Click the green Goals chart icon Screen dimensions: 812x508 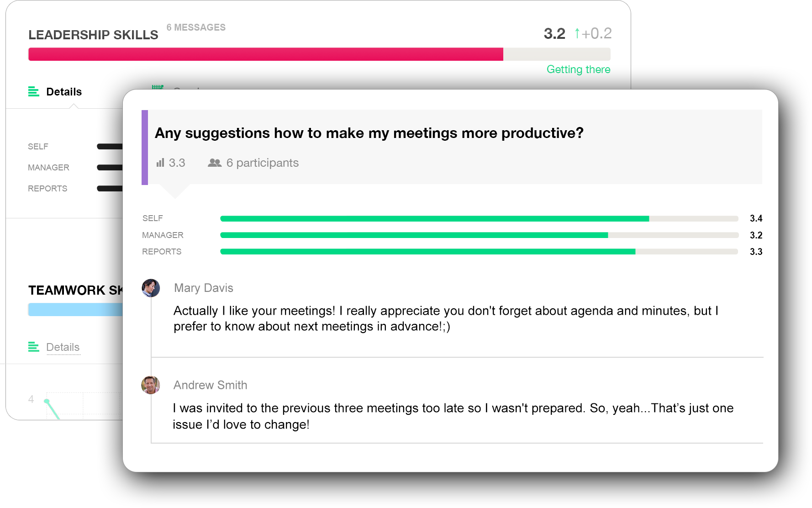(158, 88)
